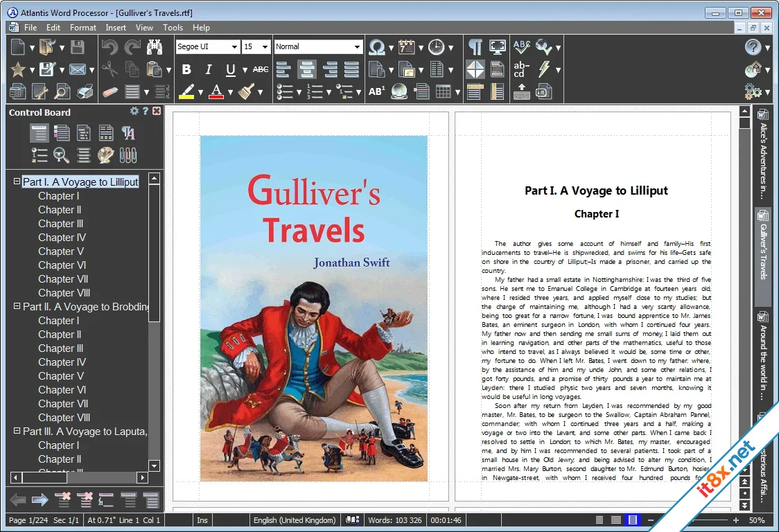Click the Spellcheck ABC icon

click(x=522, y=47)
